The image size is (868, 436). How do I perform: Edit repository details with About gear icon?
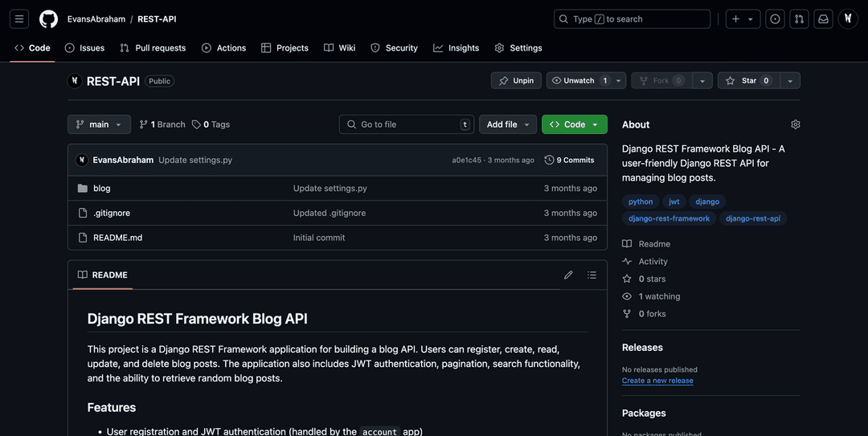[796, 124]
